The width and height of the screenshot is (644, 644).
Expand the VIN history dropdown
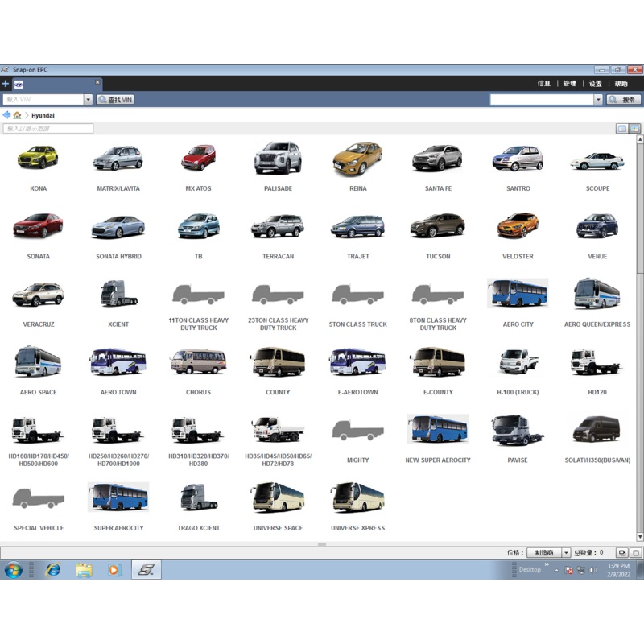(88, 99)
